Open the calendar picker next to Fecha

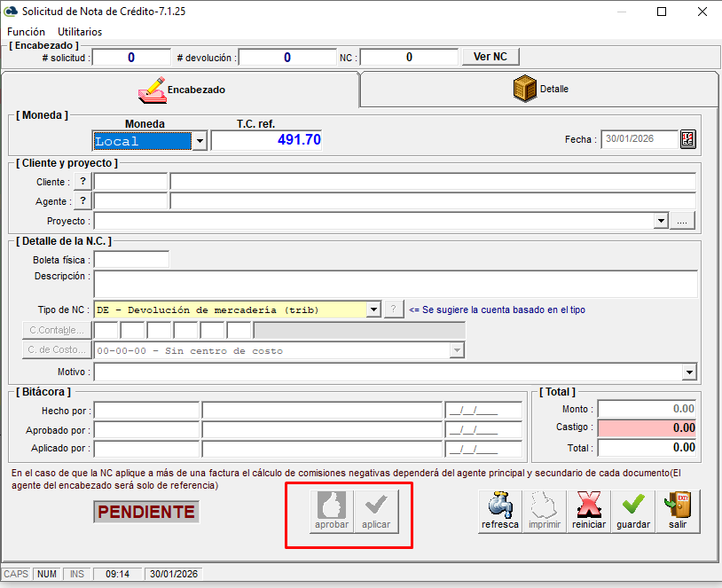[687, 139]
